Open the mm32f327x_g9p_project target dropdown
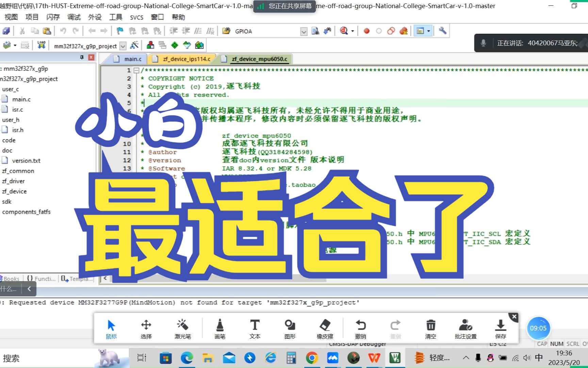588x368 pixels. [x=122, y=46]
